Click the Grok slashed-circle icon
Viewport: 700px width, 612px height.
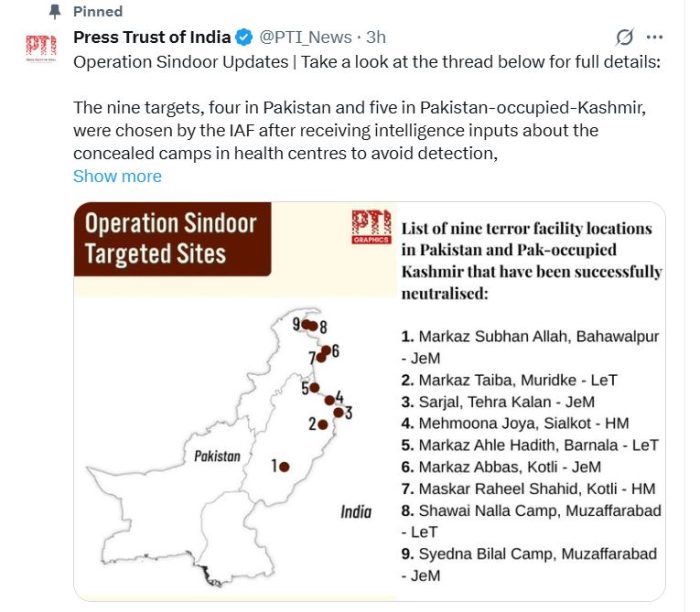624,38
